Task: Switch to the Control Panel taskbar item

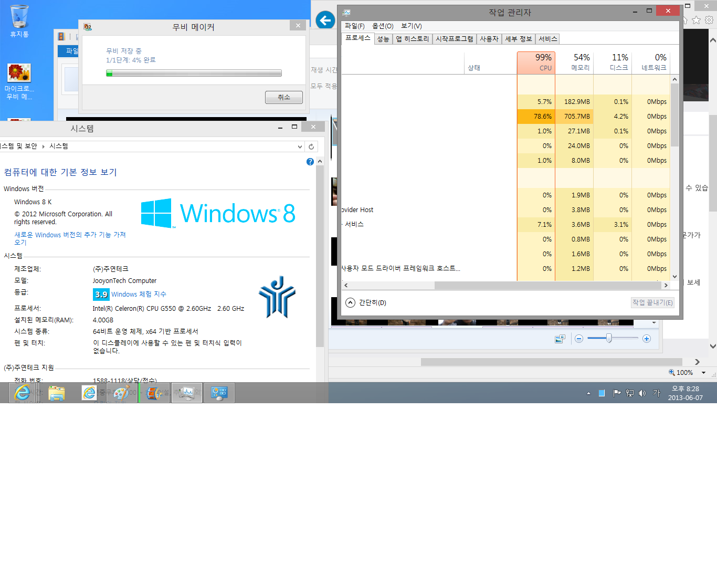Action: pyautogui.click(x=219, y=393)
